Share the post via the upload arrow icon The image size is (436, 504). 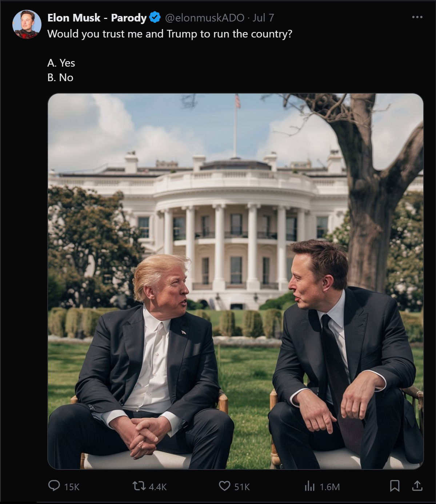click(x=417, y=486)
